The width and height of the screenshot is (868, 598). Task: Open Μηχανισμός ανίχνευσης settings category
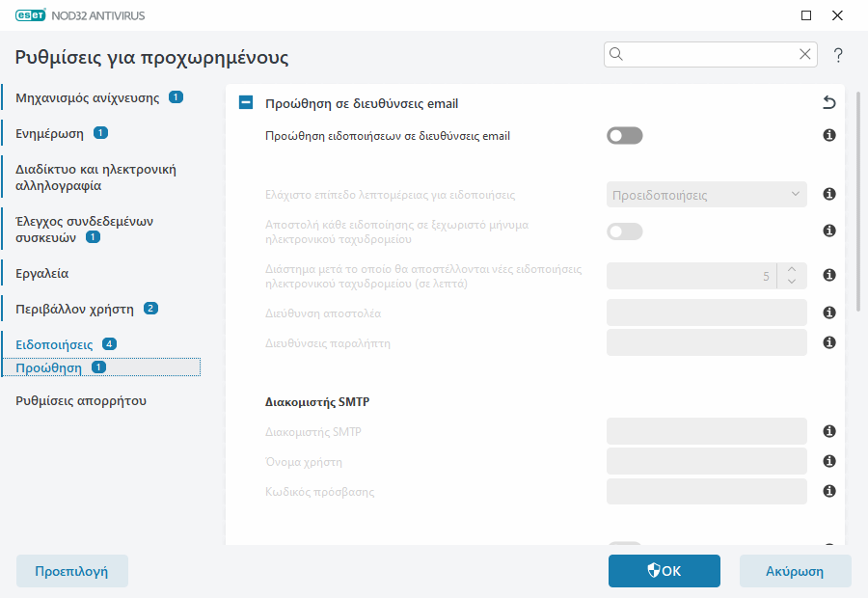tap(88, 97)
